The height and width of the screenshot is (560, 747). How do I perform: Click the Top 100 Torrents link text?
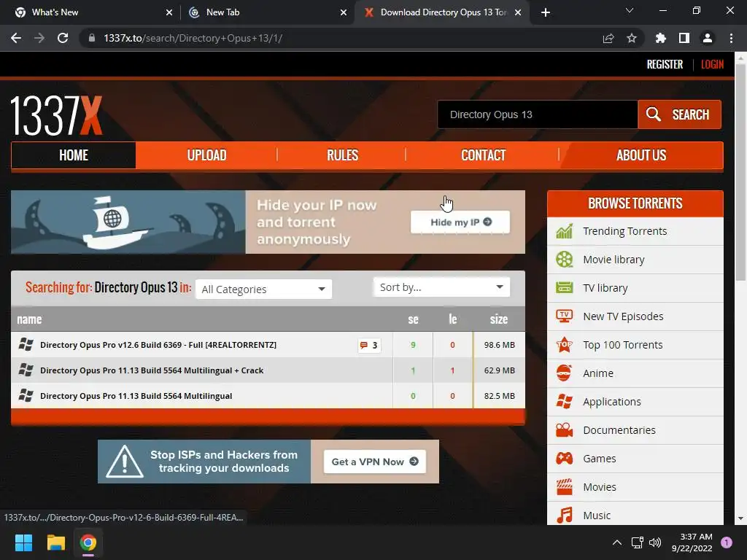point(623,345)
